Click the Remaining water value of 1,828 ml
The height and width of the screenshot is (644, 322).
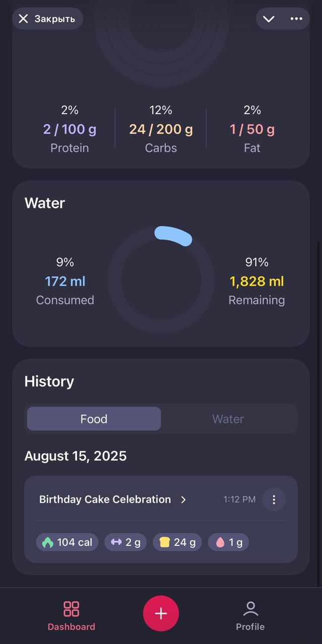[257, 281]
